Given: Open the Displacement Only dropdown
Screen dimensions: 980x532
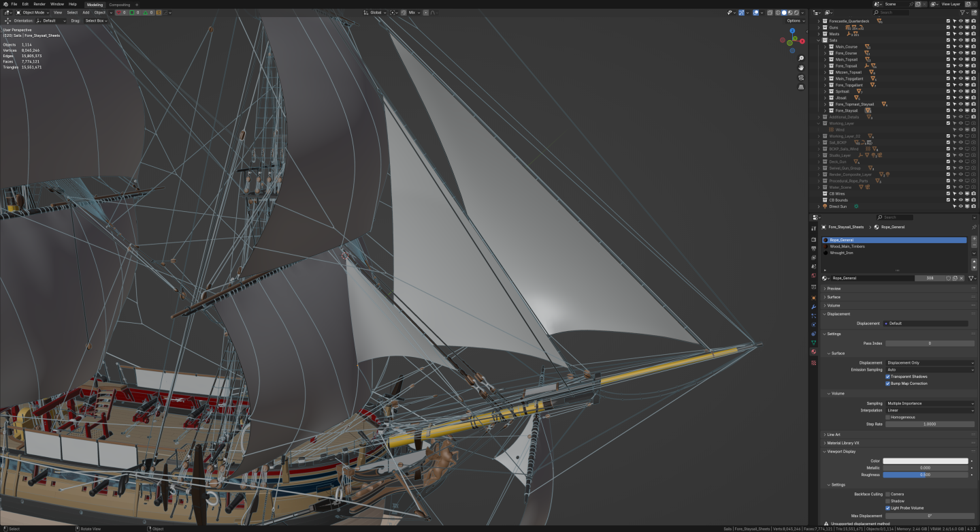Looking at the screenshot, I should pyautogui.click(x=930, y=363).
